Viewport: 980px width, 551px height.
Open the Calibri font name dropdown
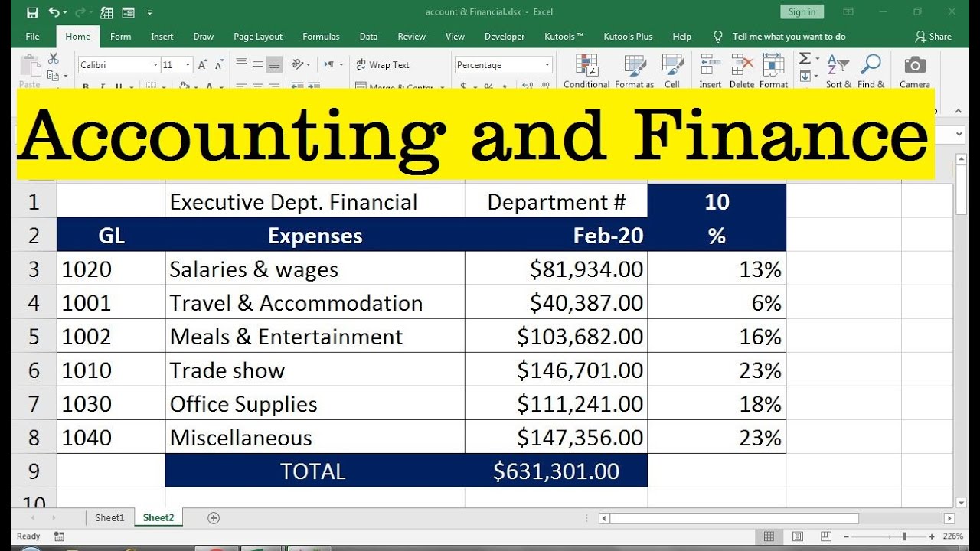pos(119,65)
